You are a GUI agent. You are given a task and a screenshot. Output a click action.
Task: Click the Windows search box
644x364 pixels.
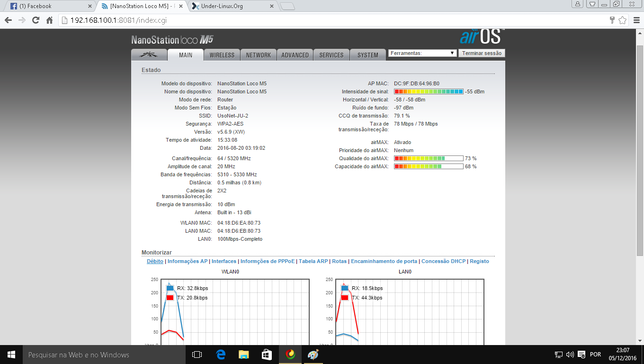[x=104, y=355]
